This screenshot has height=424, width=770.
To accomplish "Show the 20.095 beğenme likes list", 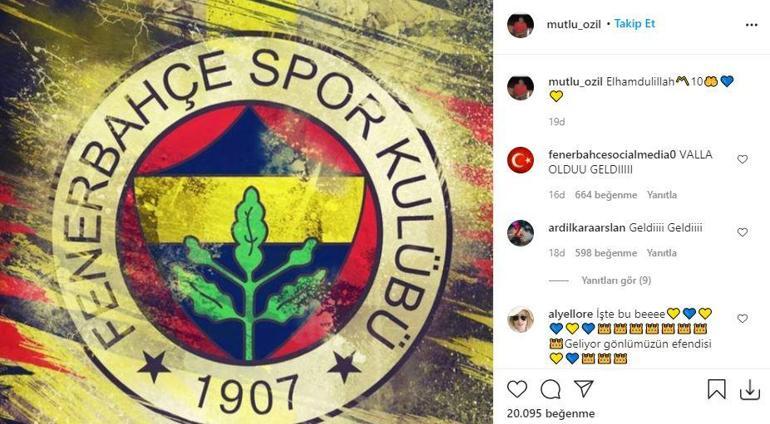I will (550, 414).
